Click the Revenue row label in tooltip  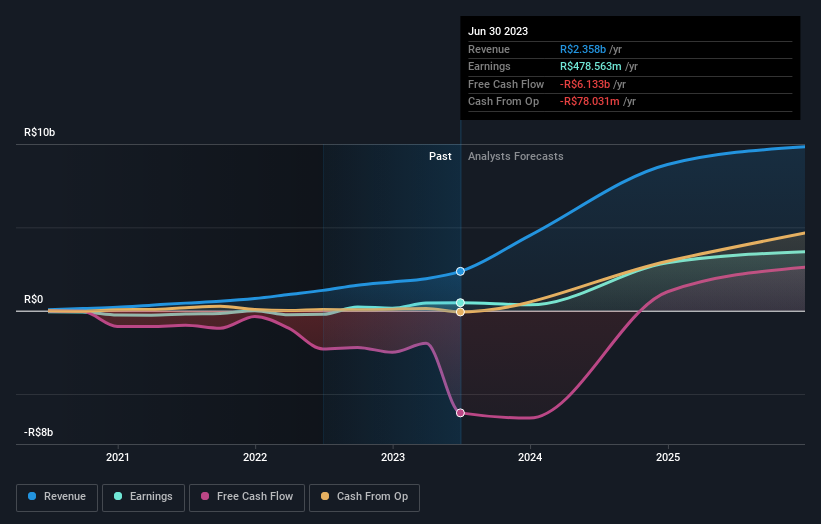pyautogui.click(x=489, y=49)
